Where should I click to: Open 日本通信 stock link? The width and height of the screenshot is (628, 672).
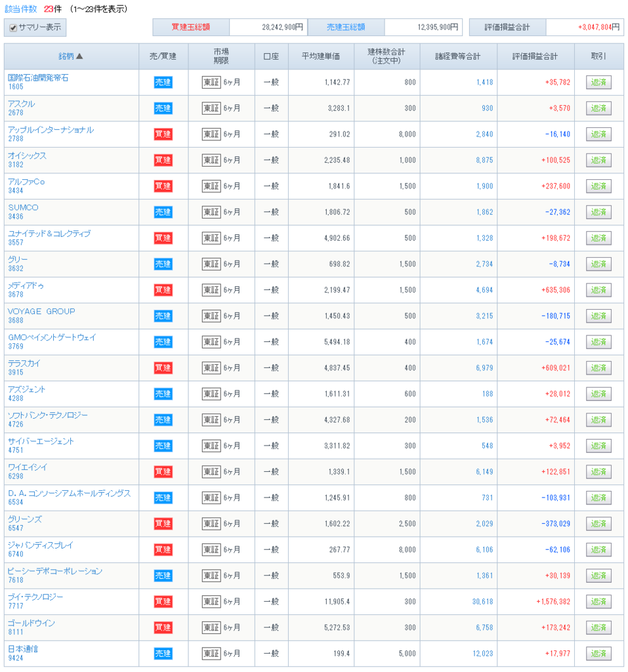pyautogui.click(x=23, y=648)
